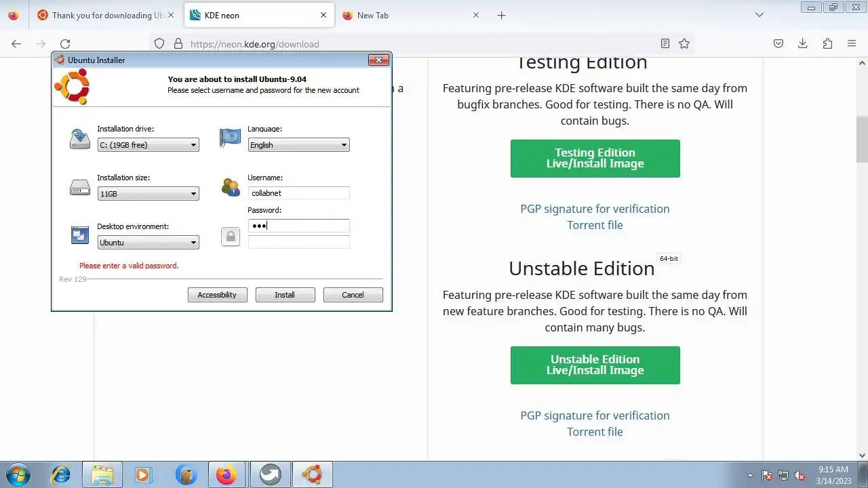Image resolution: width=868 pixels, height=488 pixels.
Task: Click the installation drive icon
Action: pyautogui.click(x=80, y=139)
